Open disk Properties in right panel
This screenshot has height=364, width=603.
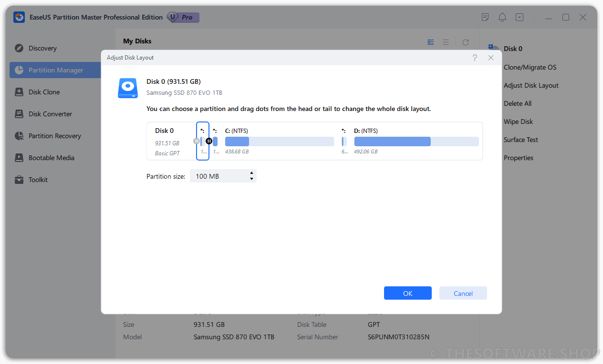point(519,158)
